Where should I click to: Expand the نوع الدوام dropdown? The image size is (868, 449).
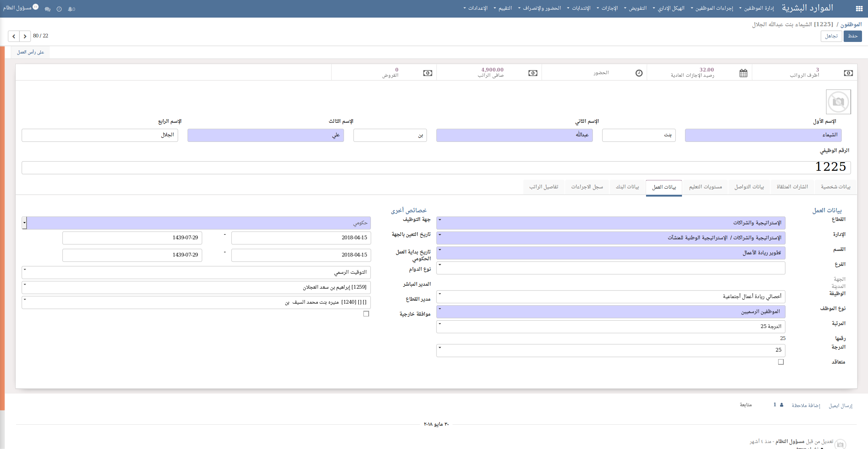tap(25, 270)
